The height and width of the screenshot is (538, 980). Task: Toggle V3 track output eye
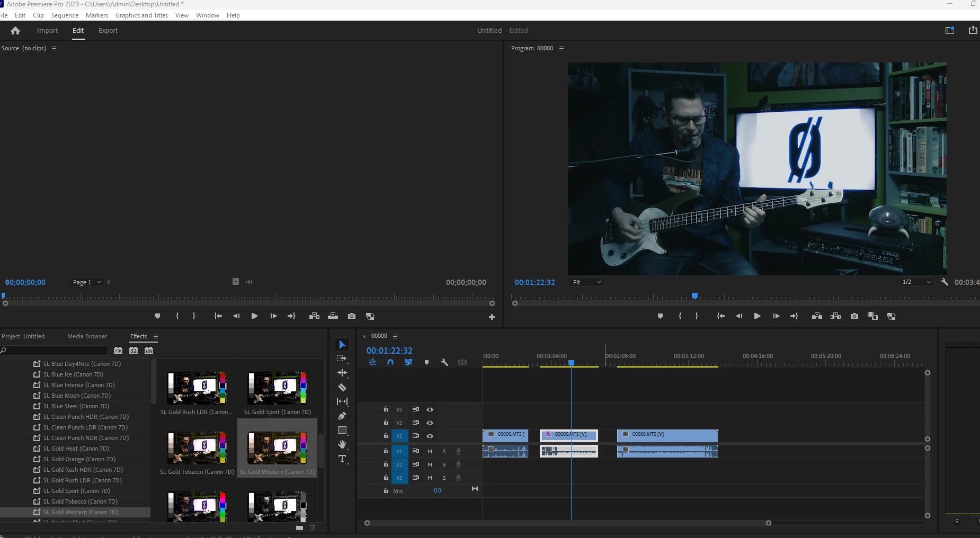click(430, 409)
